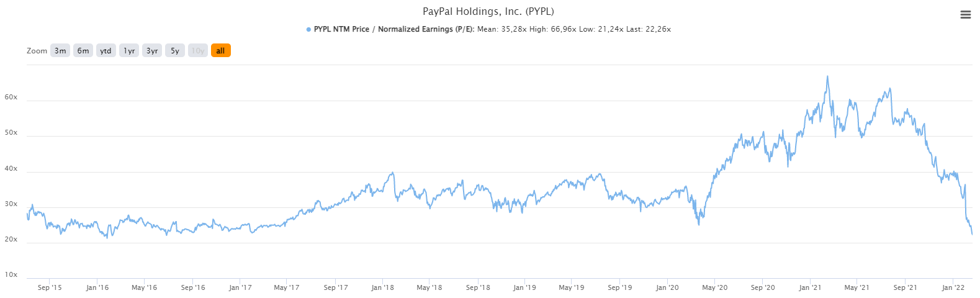Choose the 1yr zoom range
This screenshot has height=298, width=980.
coord(129,51)
